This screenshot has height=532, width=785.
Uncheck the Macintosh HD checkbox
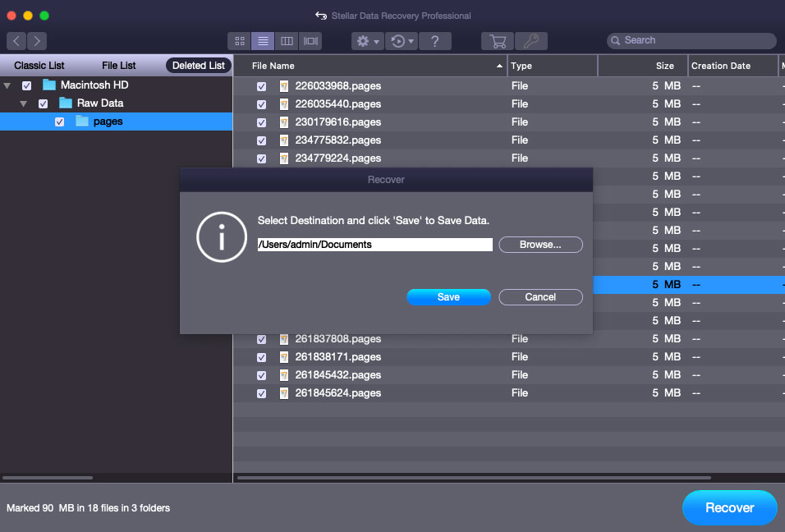tap(27, 85)
